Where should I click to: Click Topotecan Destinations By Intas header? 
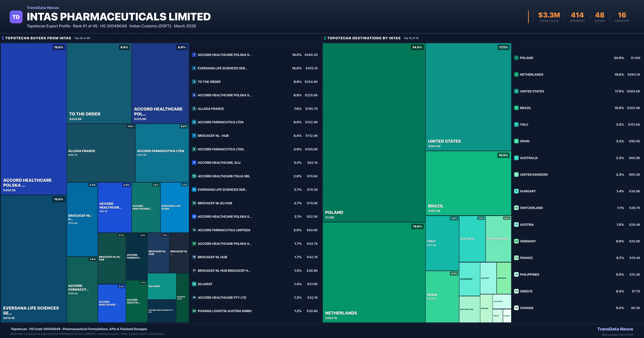(x=364, y=38)
